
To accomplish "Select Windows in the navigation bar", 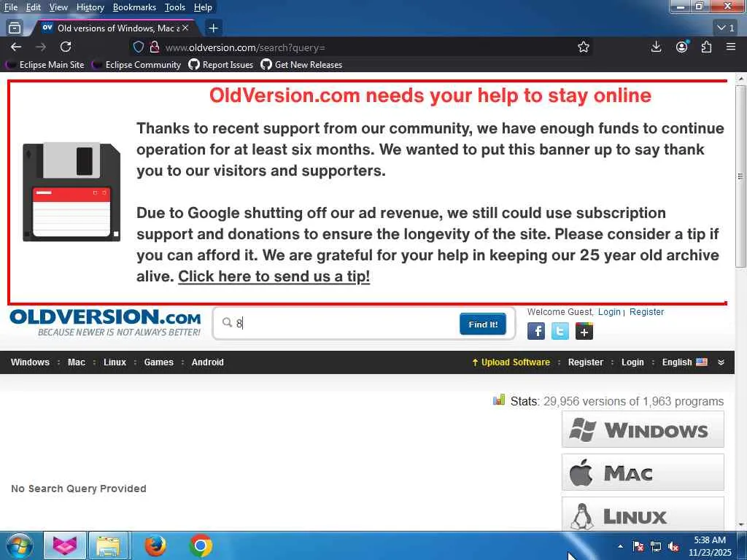I will pyautogui.click(x=30, y=362).
